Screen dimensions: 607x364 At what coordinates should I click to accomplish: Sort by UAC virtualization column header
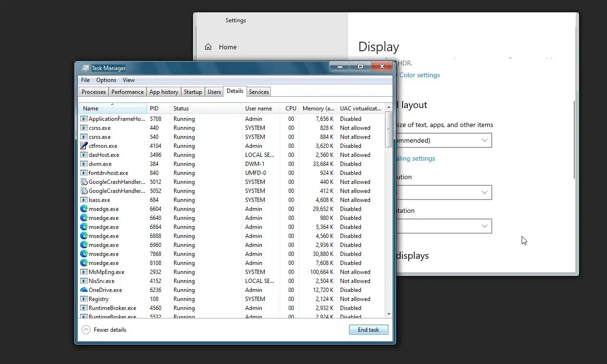click(x=360, y=109)
